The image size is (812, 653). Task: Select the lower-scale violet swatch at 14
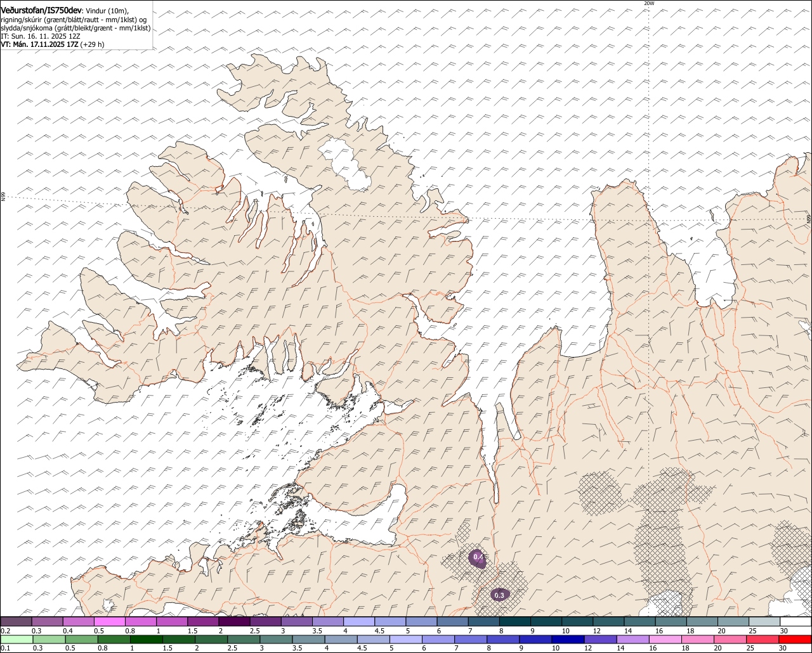click(634, 639)
